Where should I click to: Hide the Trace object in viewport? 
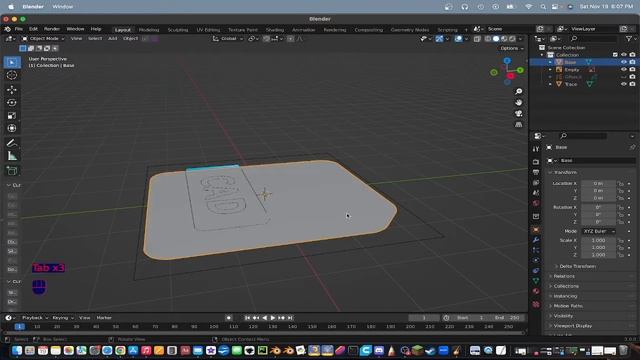tap(624, 84)
